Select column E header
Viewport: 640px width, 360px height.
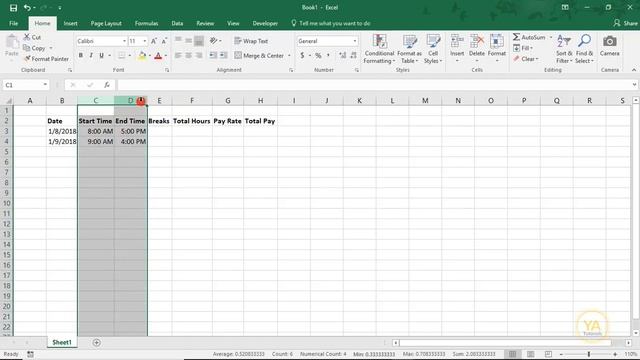pyautogui.click(x=159, y=100)
